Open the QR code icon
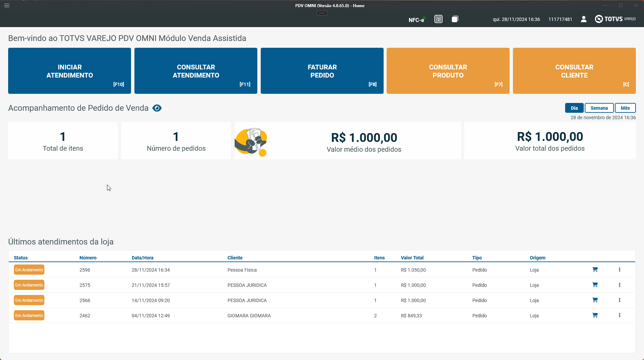Image resolution: width=644 pixels, height=360 pixels. pos(438,19)
